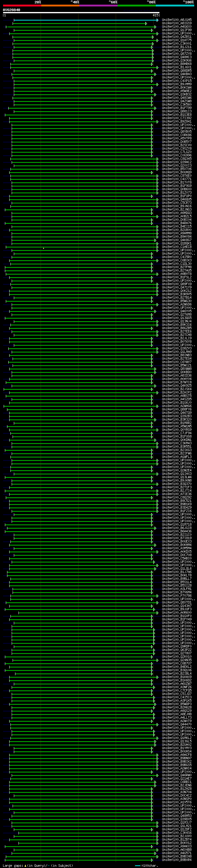Click UniRef100_Q88FY6 label
The height and width of the screenshot is (868, 197).
coord(177,409)
